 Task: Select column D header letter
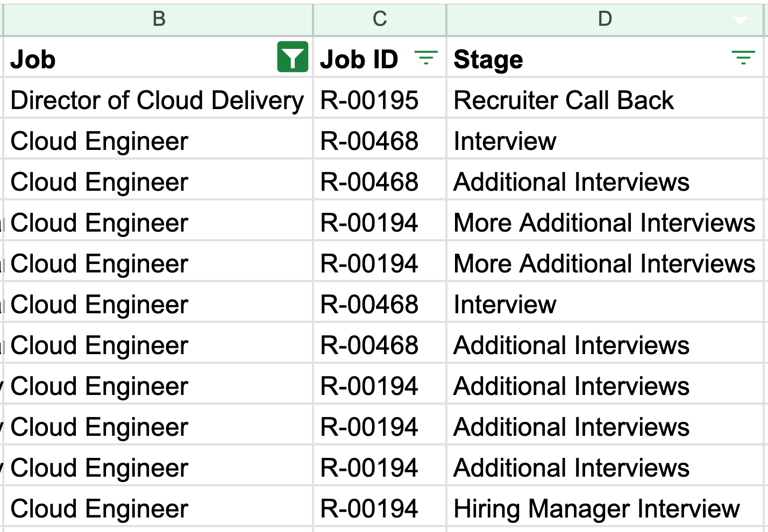pyautogui.click(x=605, y=19)
